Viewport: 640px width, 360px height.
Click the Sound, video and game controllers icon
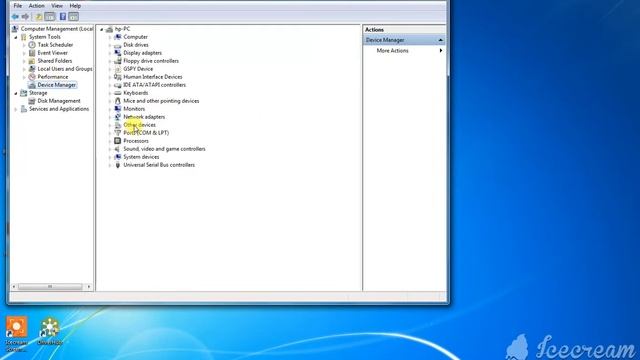click(118, 149)
